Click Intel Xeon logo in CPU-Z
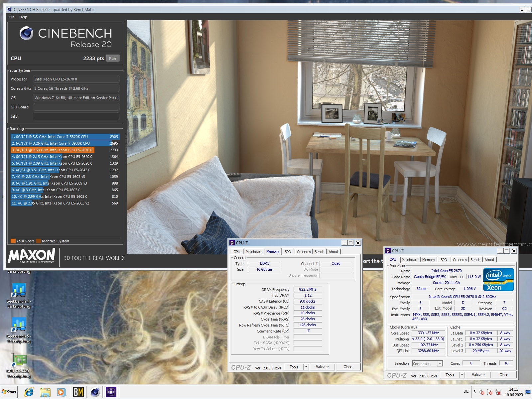Screen dimensions: 532x399 pos(498,280)
